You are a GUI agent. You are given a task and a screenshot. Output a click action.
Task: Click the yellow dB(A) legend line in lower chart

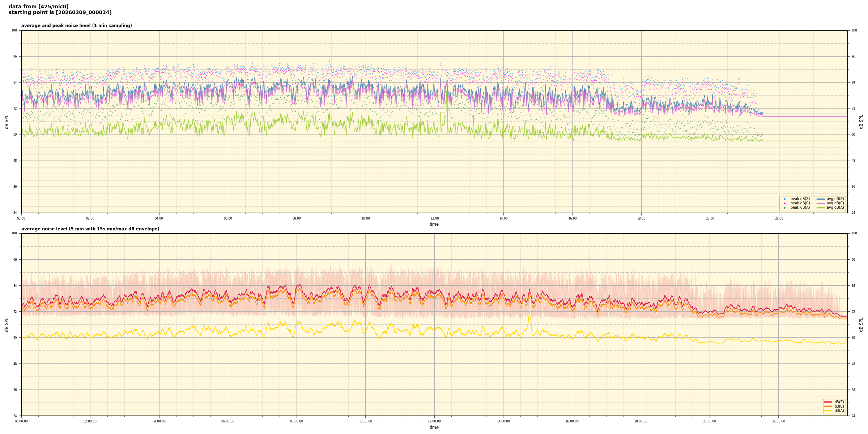point(828,410)
